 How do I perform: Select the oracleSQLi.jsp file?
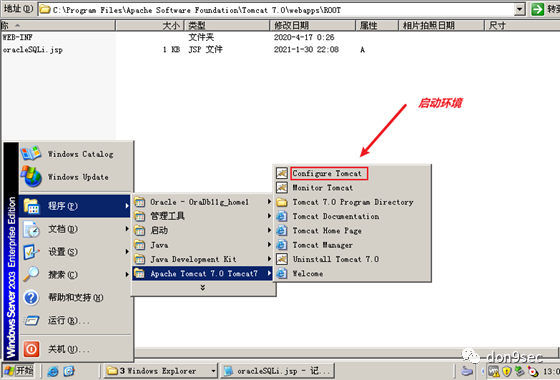[33, 50]
